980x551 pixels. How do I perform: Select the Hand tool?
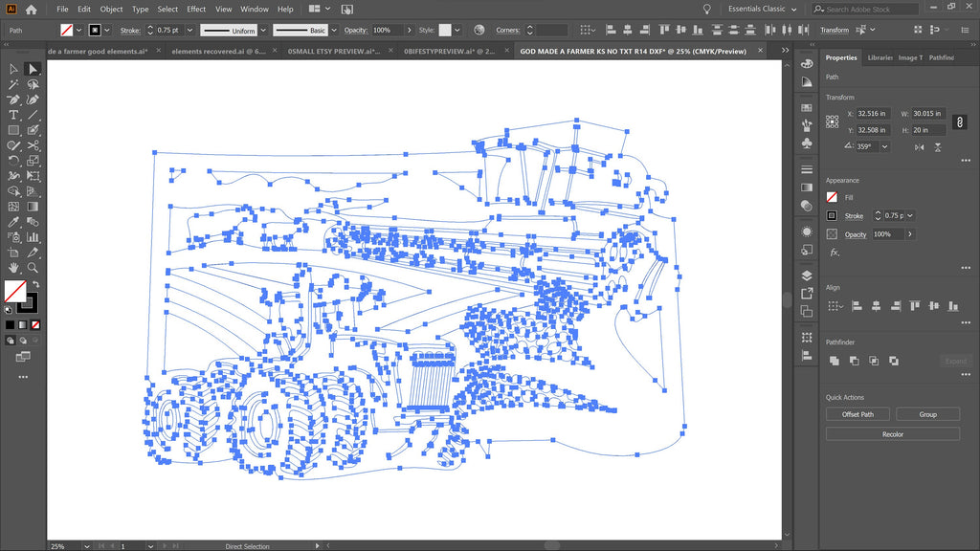pyautogui.click(x=13, y=268)
